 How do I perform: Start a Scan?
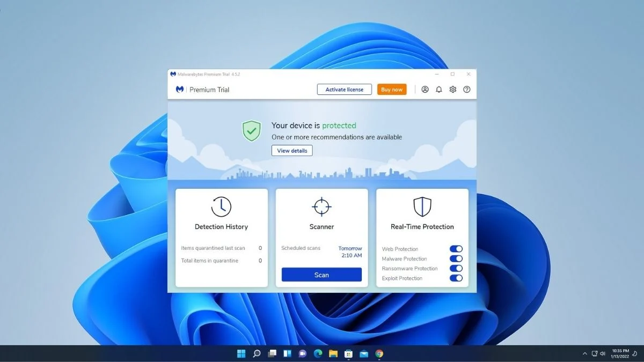(x=321, y=274)
